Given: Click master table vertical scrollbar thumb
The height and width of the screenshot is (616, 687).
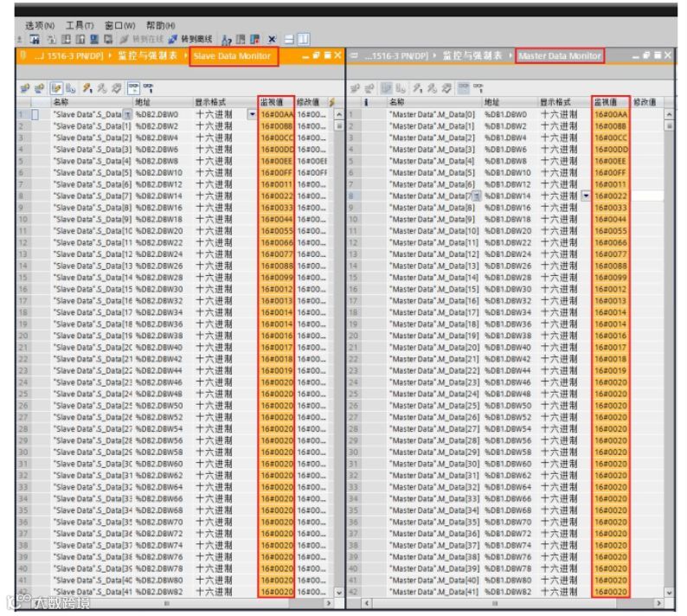Looking at the screenshot, I should coord(669,126).
